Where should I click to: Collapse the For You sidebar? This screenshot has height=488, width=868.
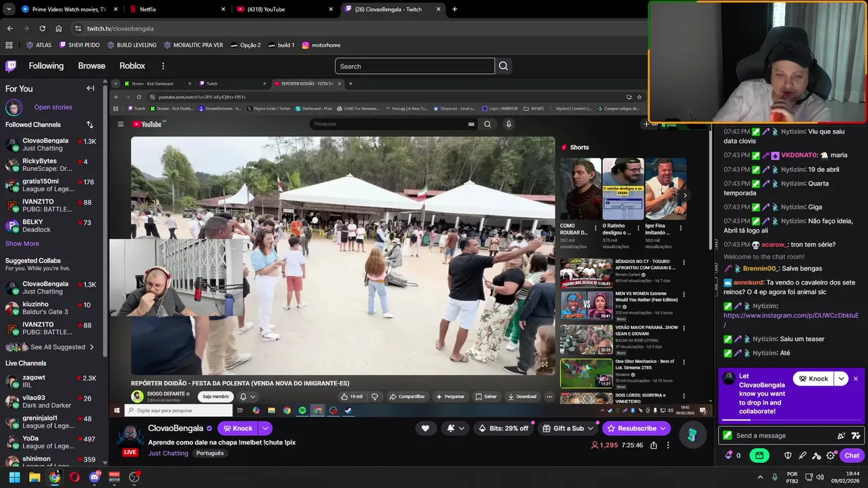click(x=90, y=88)
